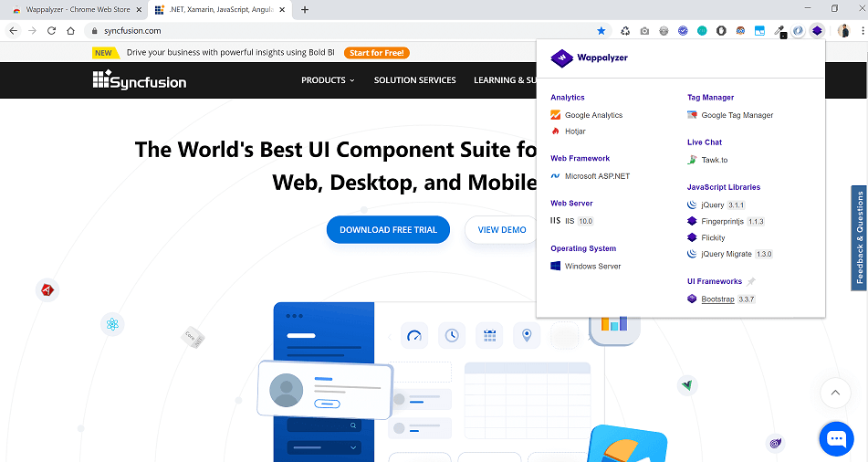868x462 pixels.
Task: Click the Start for Free! button
Action: click(376, 53)
